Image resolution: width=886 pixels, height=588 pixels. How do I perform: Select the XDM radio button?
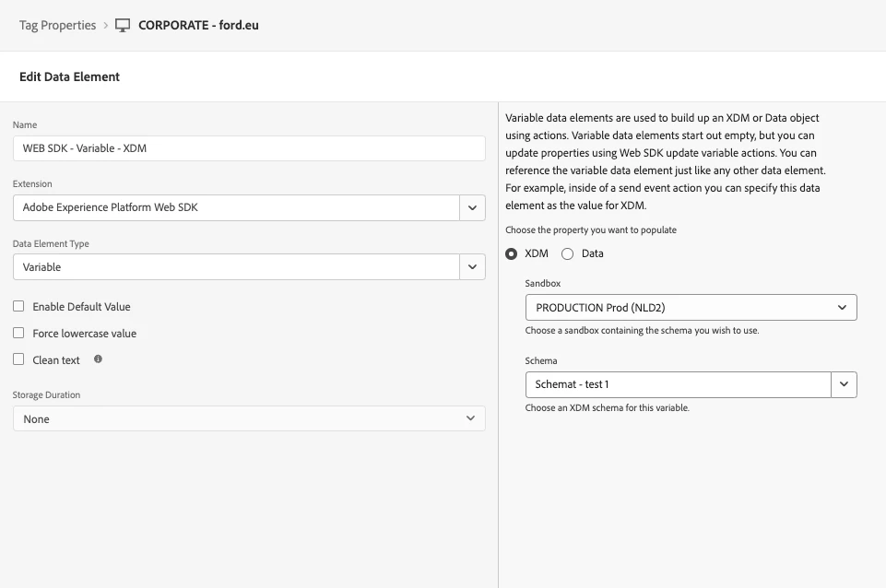tap(512, 253)
